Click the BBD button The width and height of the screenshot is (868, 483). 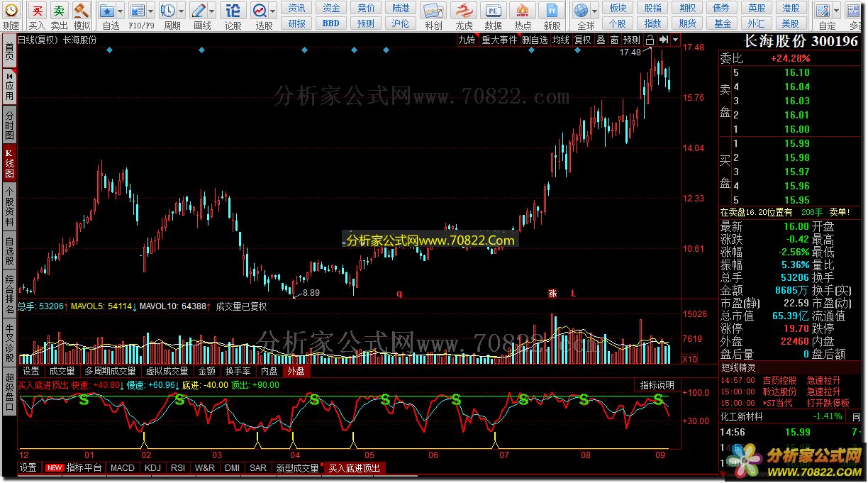point(331,23)
